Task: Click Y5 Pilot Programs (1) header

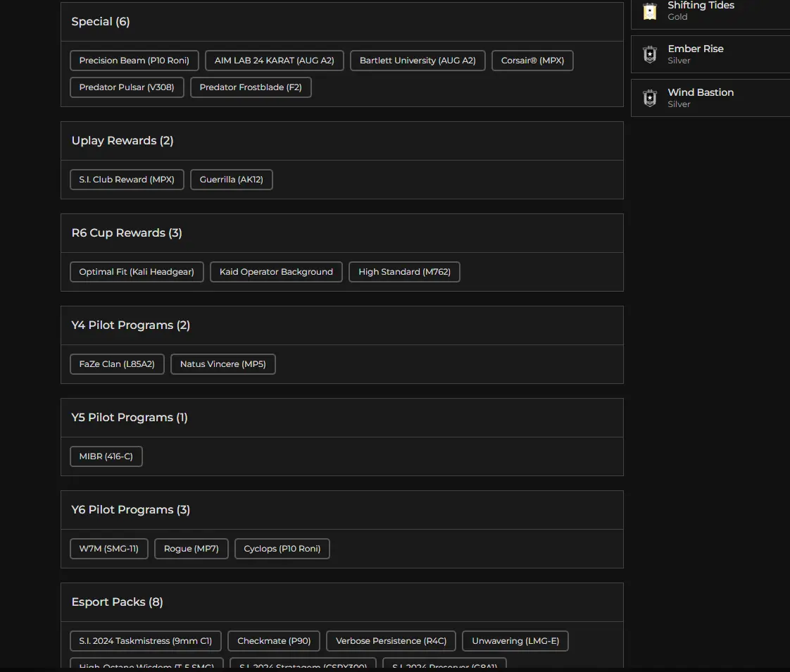Action: pyautogui.click(x=342, y=418)
